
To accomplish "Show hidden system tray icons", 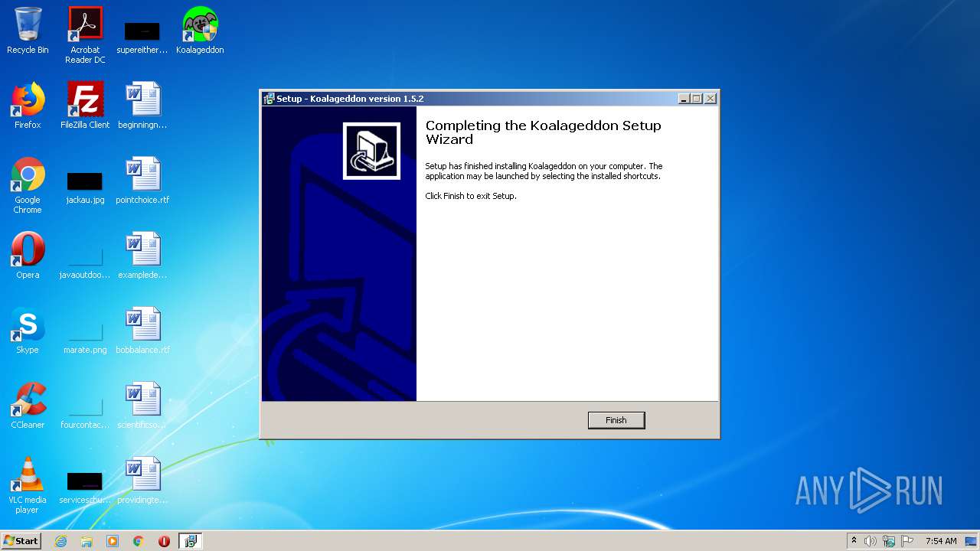I will (854, 540).
